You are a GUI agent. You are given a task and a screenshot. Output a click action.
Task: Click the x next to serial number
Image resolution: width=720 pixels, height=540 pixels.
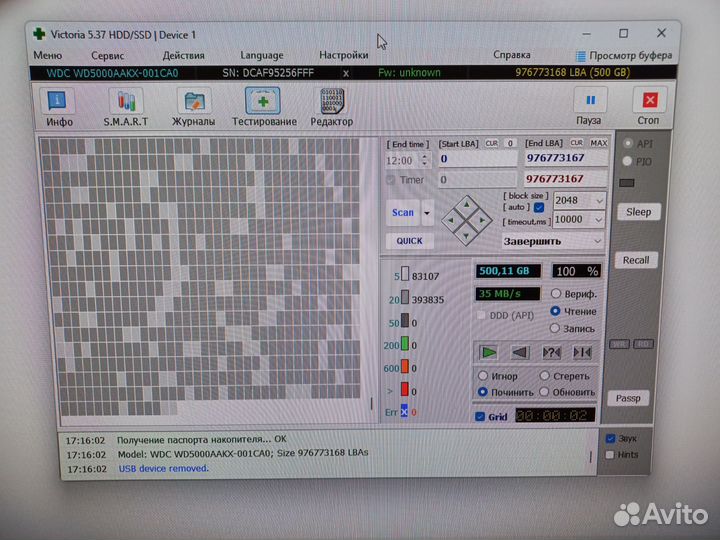[x=346, y=73]
